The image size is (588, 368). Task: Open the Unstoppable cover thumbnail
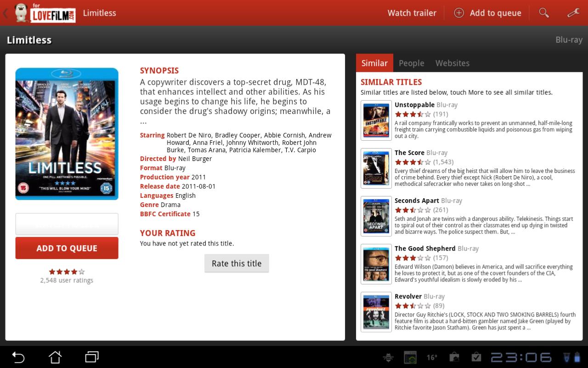376,121
